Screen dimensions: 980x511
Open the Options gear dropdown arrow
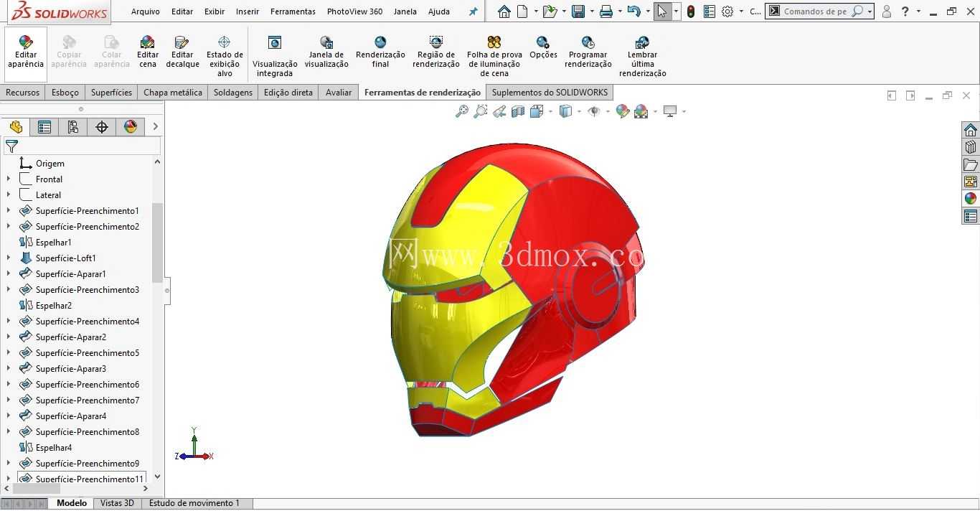[x=740, y=11]
